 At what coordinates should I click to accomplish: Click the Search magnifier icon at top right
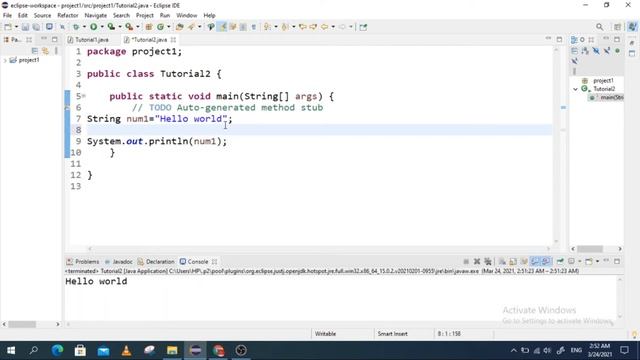[599, 27]
